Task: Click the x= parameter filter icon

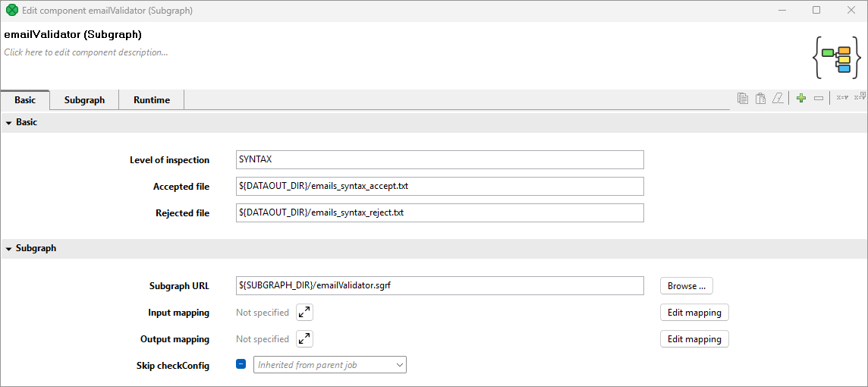Action: click(841, 98)
